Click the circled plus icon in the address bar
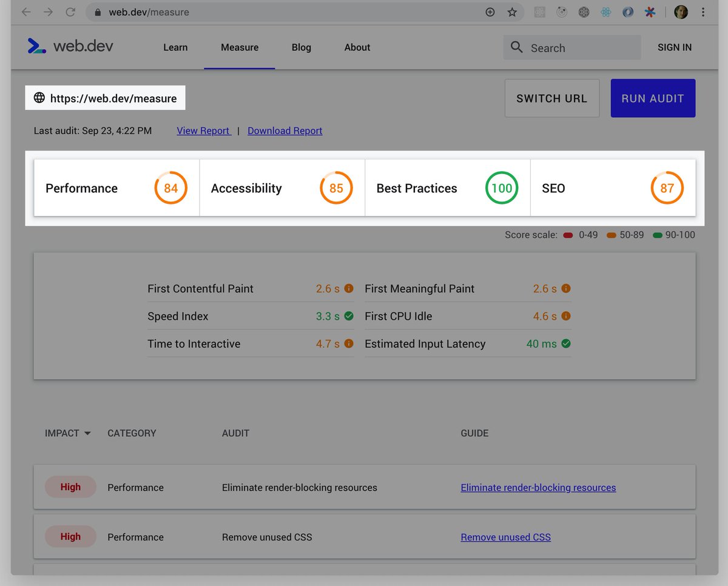The image size is (728, 586). (490, 12)
